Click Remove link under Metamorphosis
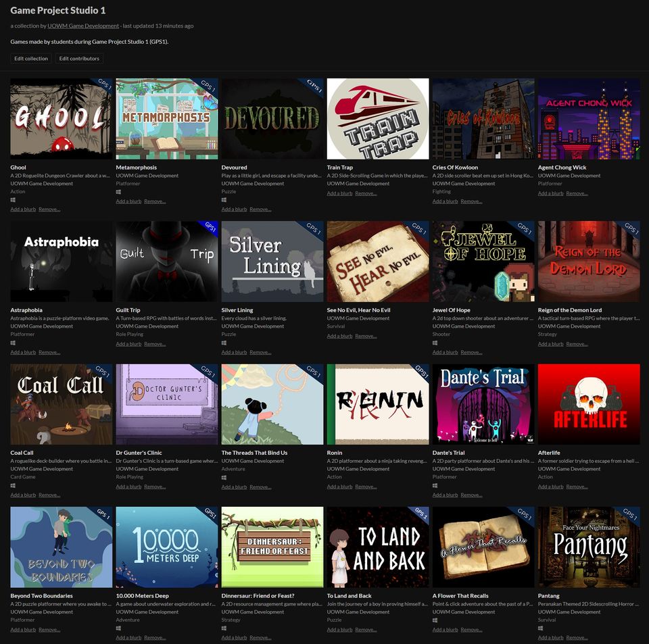This screenshot has height=644, width=649. [x=155, y=201]
